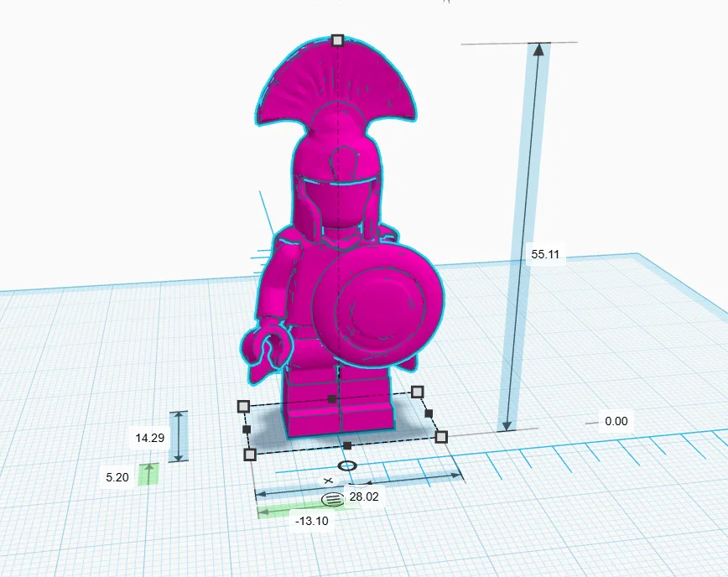Viewport: 728px width, 577px height.
Task: Dismiss the ruler with the x icon
Action: click(x=328, y=481)
